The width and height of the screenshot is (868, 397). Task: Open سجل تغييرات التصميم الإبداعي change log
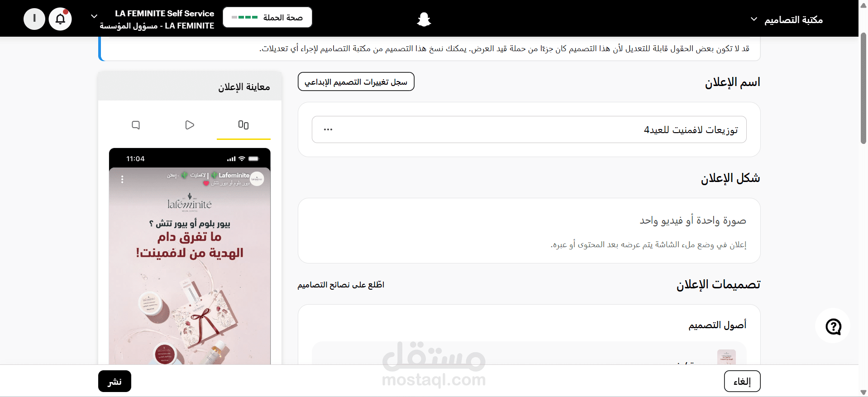pos(356,81)
